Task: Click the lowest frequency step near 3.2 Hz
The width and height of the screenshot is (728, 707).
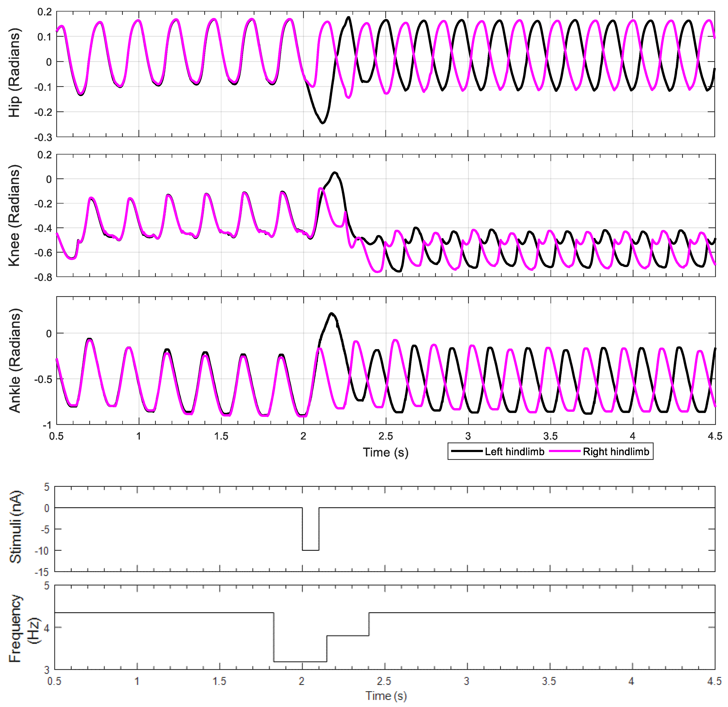Action: coord(300,661)
